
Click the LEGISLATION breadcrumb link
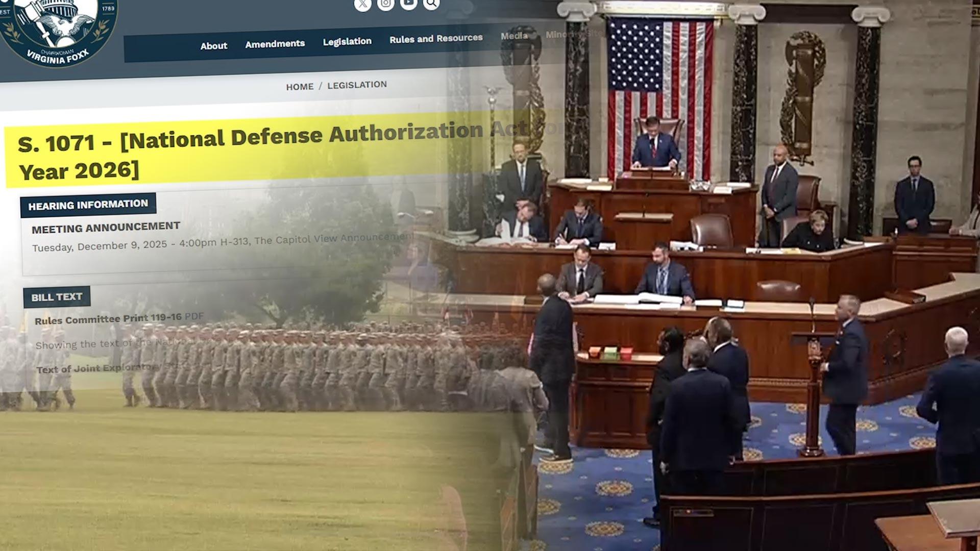357,85
